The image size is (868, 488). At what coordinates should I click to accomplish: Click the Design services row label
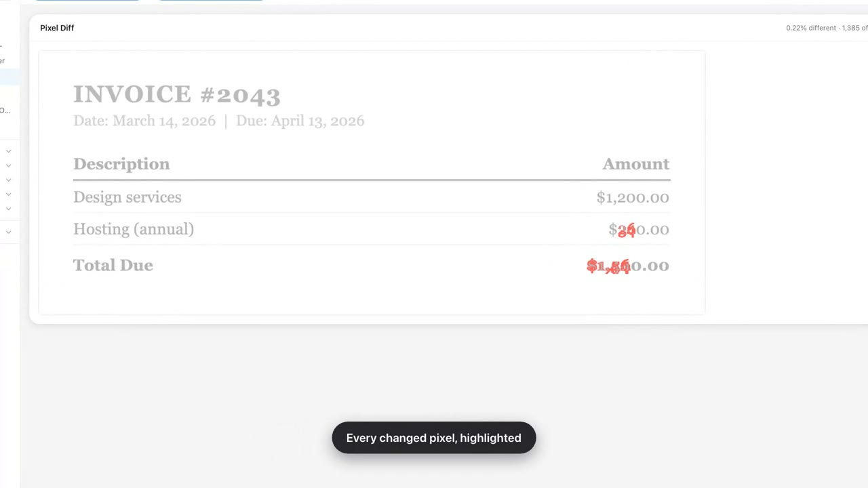click(127, 197)
